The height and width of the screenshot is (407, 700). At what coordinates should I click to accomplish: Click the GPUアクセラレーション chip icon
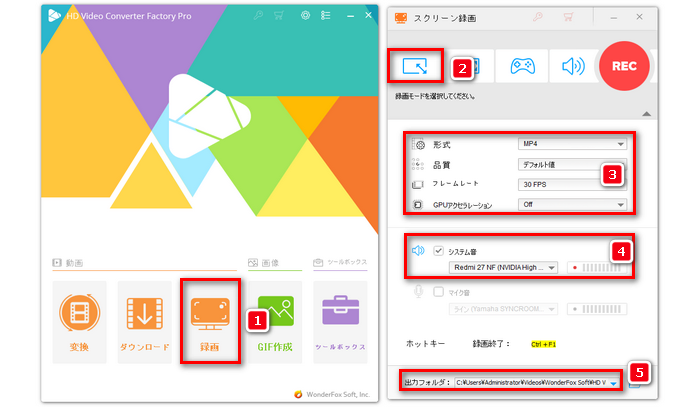(x=417, y=205)
